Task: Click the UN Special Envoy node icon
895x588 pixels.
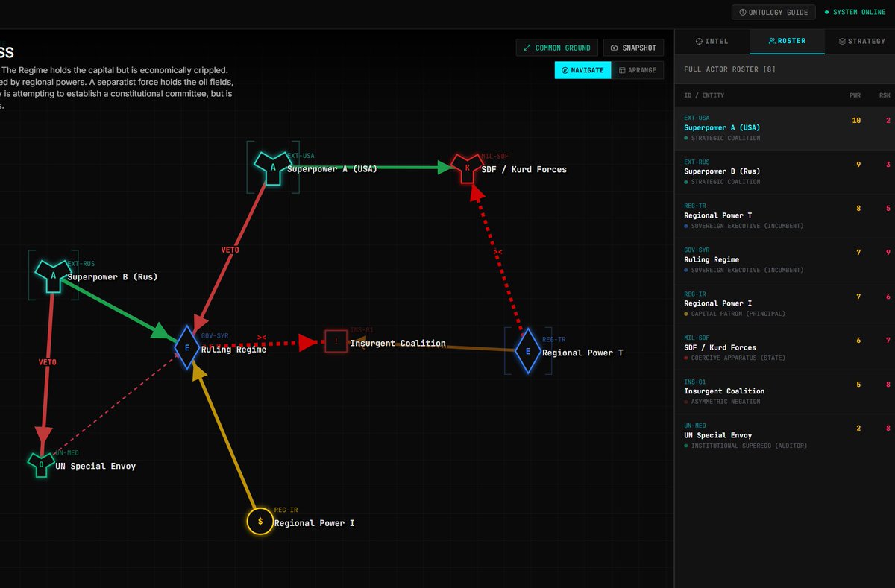Action: tap(41, 464)
